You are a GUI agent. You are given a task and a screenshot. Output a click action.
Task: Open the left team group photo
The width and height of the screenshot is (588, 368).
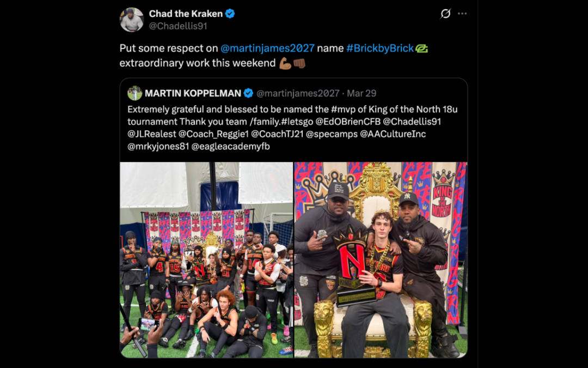[206, 260]
